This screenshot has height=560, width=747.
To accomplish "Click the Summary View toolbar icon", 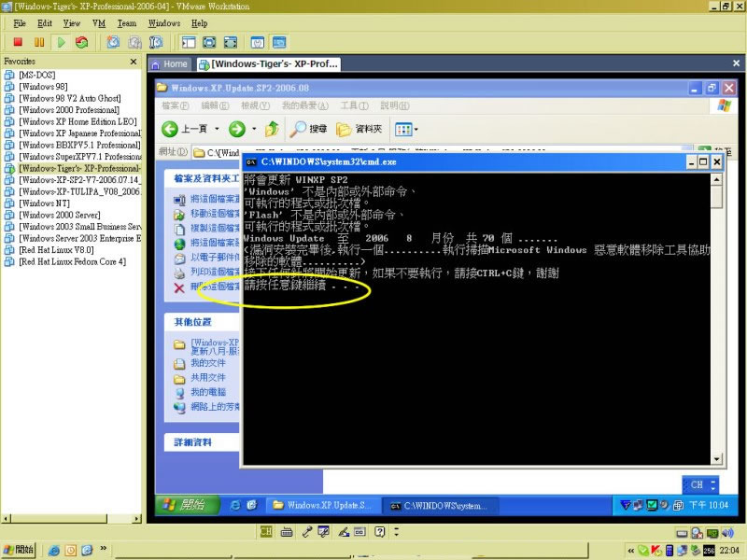I will point(258,42).
